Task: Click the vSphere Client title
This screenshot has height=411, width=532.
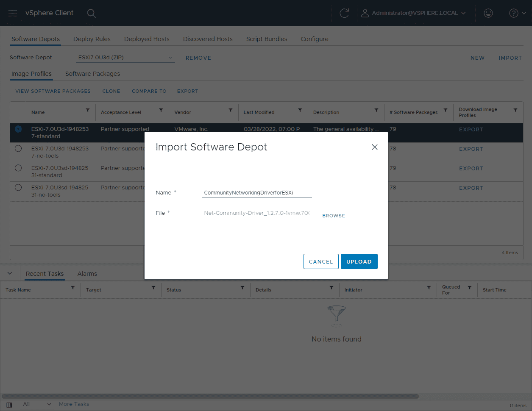Action: pyautogui.click(x=50, y=13)
